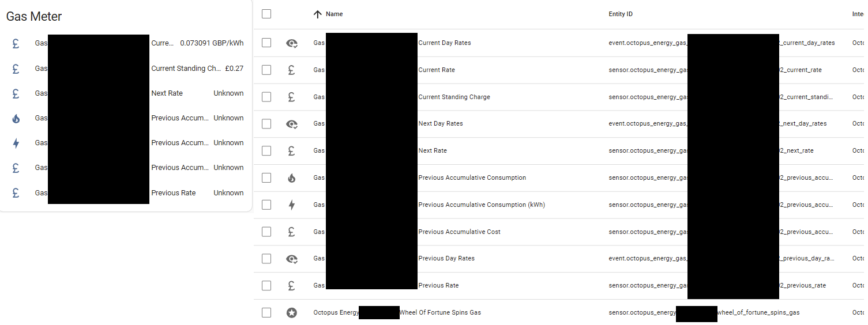Tick the select-all checkbox in the table header

tap(266, 14)
